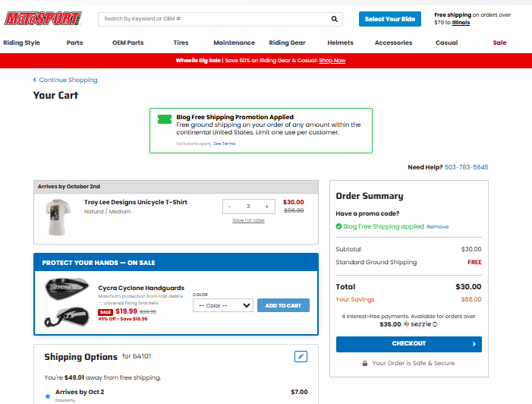The image size is (532, 404).
Task: Open the Casual menu
Action: 446,43
